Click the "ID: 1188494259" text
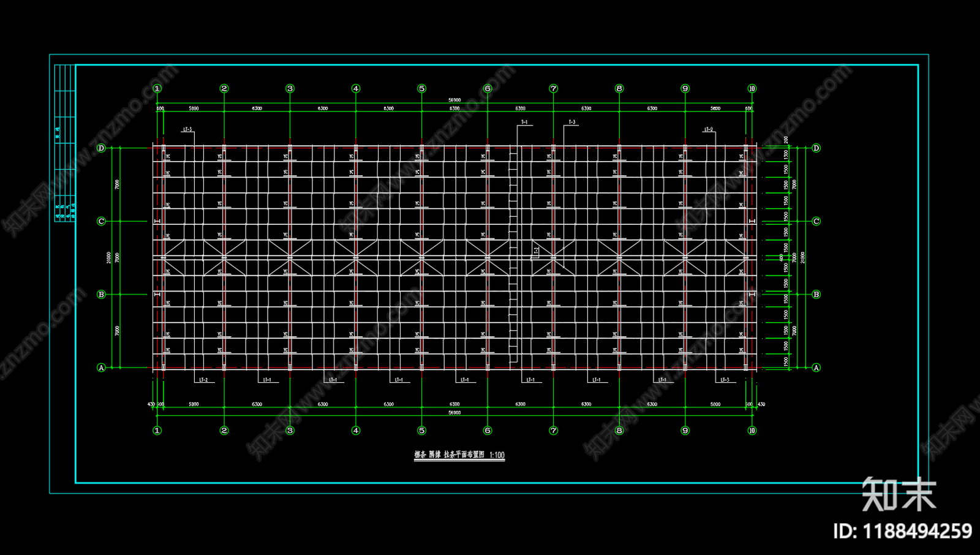 902,531
